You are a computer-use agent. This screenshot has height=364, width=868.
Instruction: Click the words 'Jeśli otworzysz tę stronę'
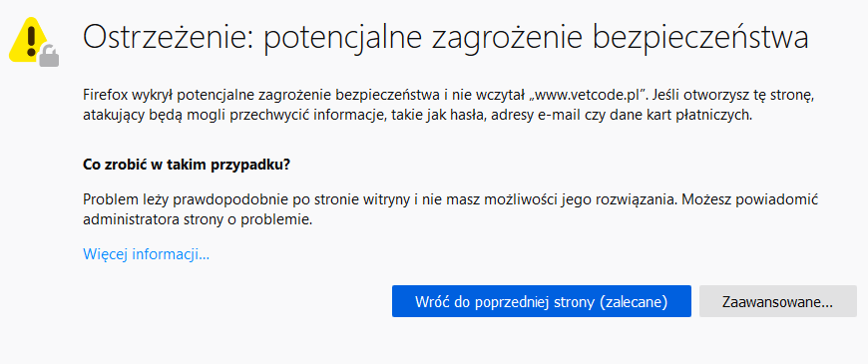[x=732, y=95]
